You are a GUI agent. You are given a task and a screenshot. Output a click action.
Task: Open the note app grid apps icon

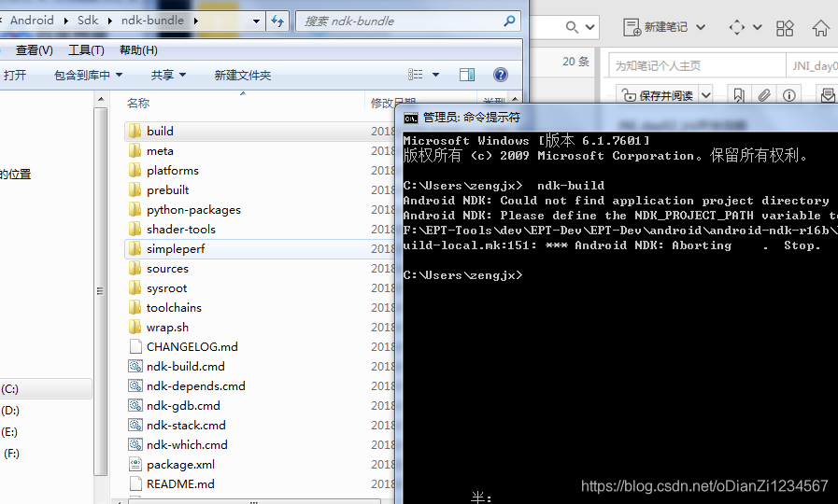pyautogui.click(x=785, y=28)
